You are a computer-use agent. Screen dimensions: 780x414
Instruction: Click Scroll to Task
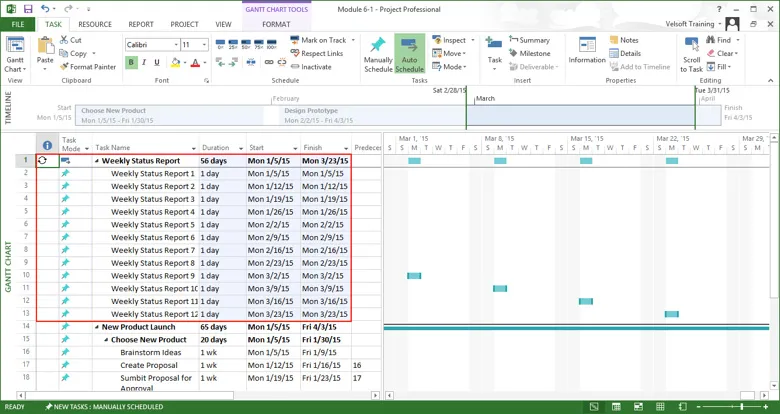coord(691,55)
